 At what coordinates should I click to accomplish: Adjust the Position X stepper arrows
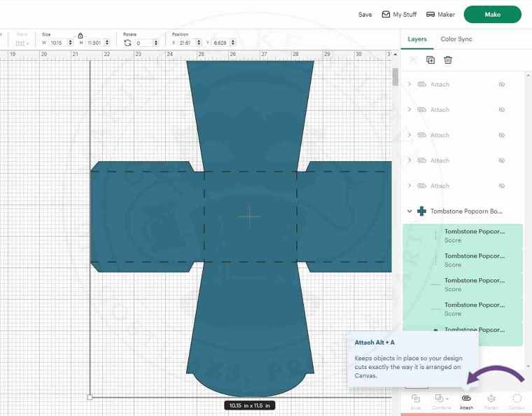click(199, 43)
